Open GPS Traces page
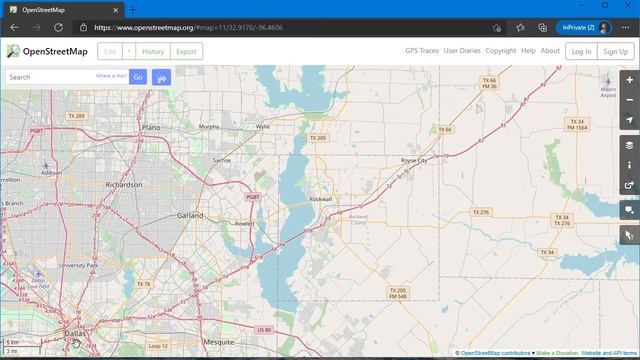Screen dimensions: 640x360 [x=422, y=51]
